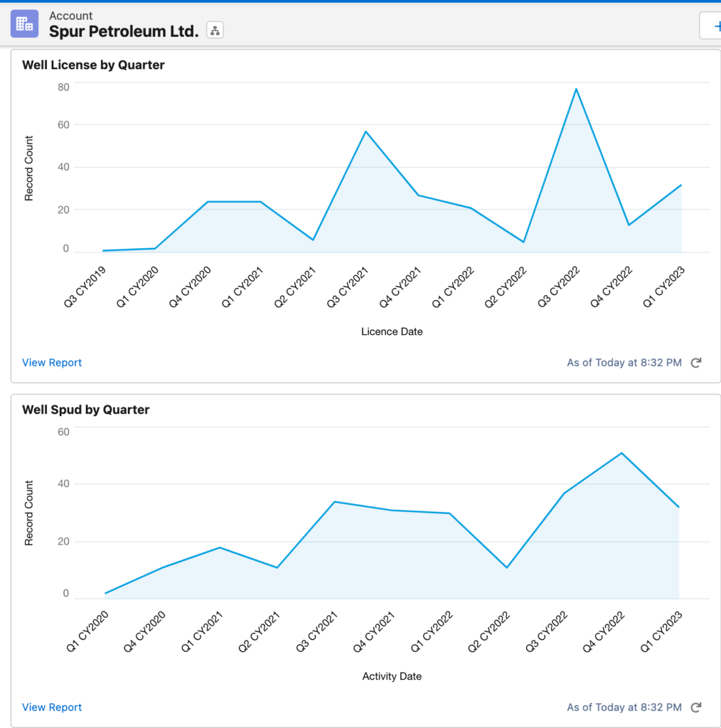This screenshot has height=728, width=721.
Task: Click Record Count axis label on Well Spud chart
Action: [x=28, y=513]
